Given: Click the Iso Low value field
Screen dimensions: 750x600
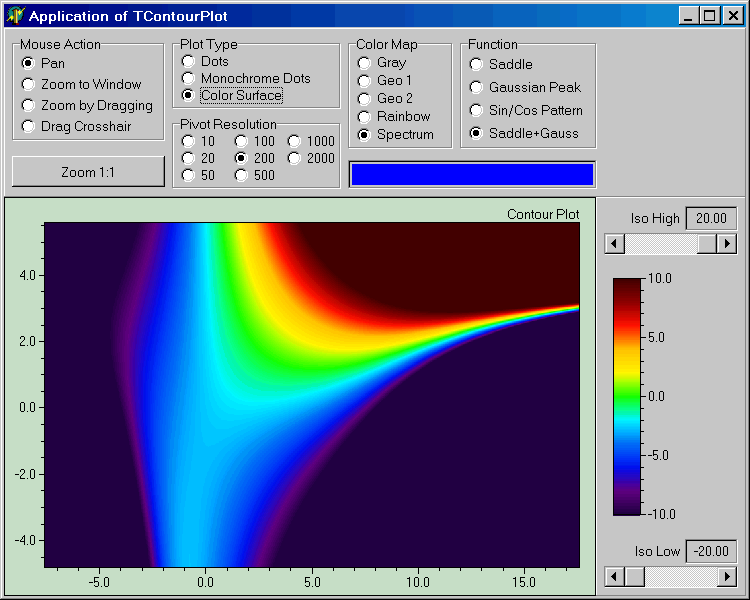Looking at the screenshot, I should coord(711,552).
